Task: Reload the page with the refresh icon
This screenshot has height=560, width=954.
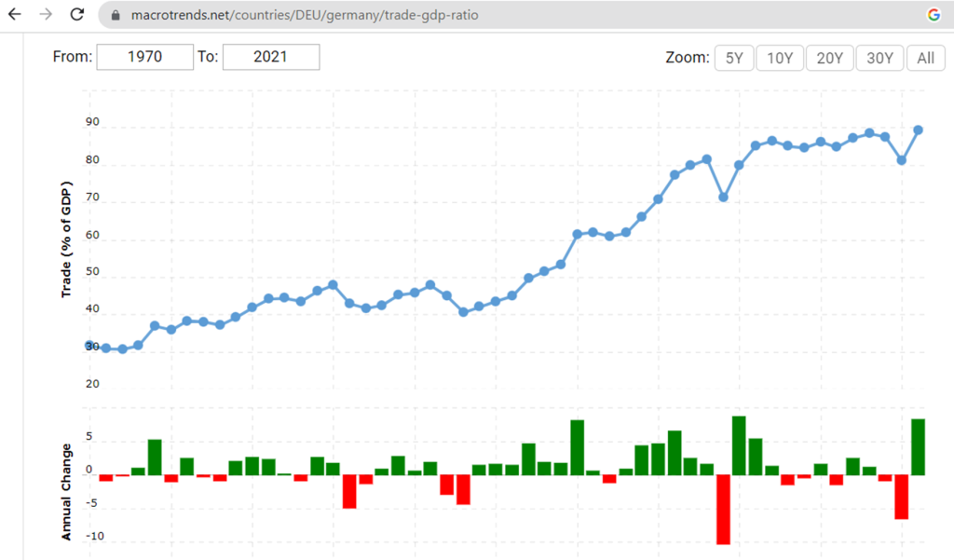Action: coord(77,15)
